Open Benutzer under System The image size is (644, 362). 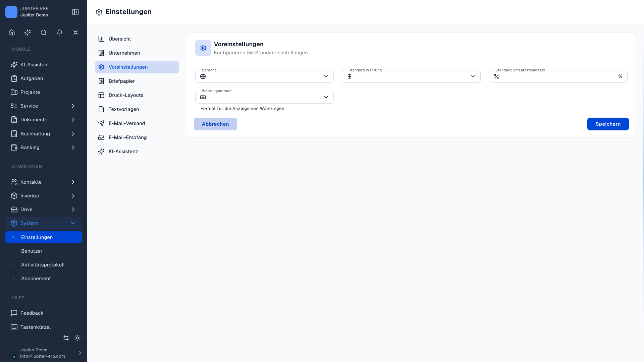(x=44, y=251)
